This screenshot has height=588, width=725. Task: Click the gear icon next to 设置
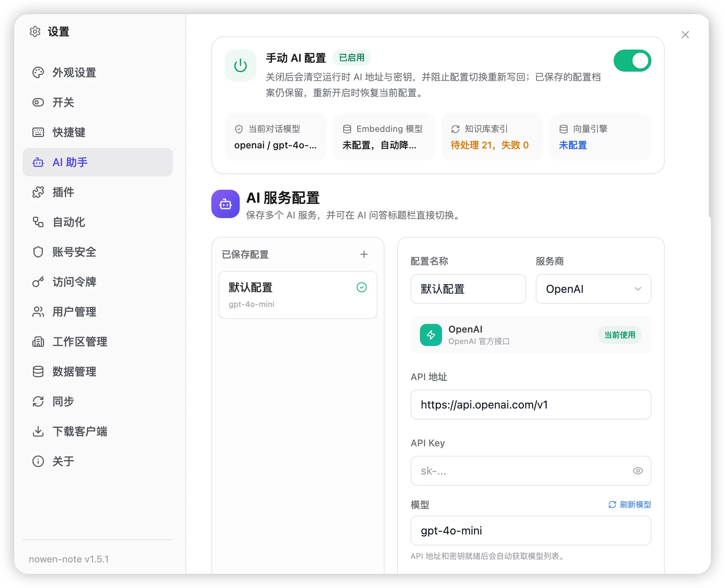tap(35, 31)
